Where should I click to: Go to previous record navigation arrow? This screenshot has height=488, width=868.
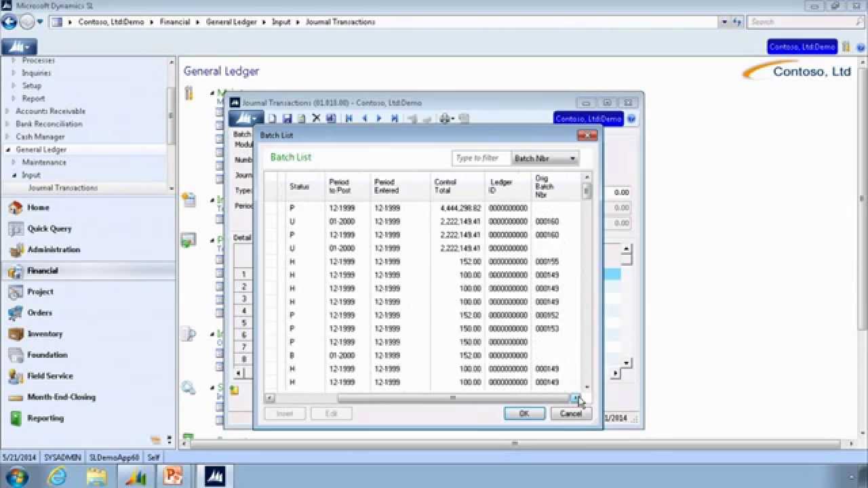tap(364, 119)
